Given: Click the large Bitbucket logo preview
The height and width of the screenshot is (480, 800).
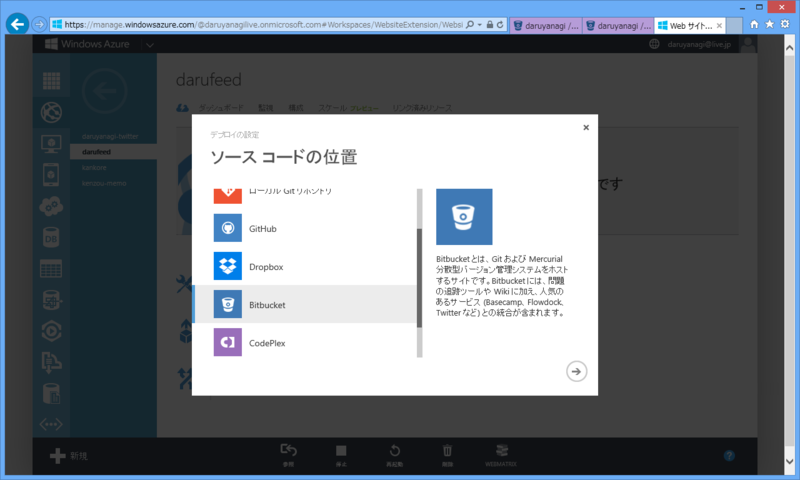Looking at the screenshot, I should (x=464, y=217).
